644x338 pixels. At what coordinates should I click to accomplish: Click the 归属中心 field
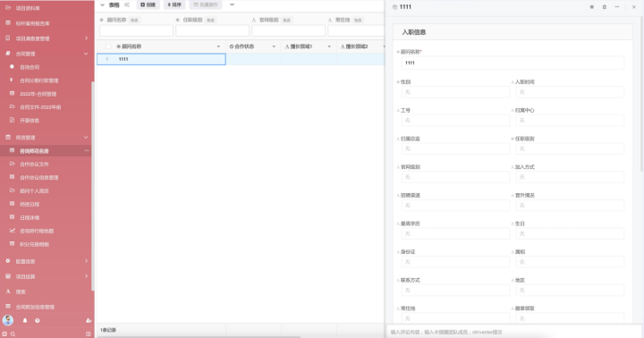click(570, 121)
